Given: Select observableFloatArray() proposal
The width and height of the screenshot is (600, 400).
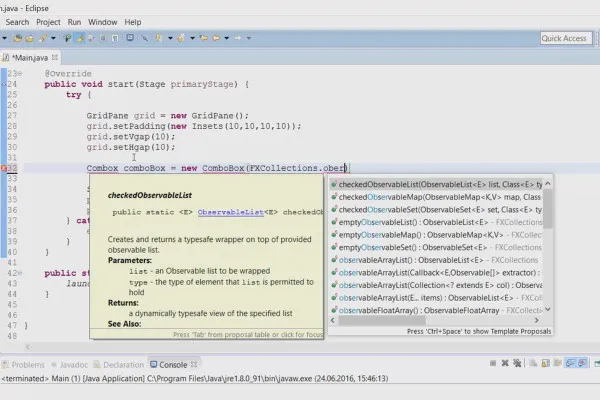Looking at the screenshot, I should pos(436,310).
